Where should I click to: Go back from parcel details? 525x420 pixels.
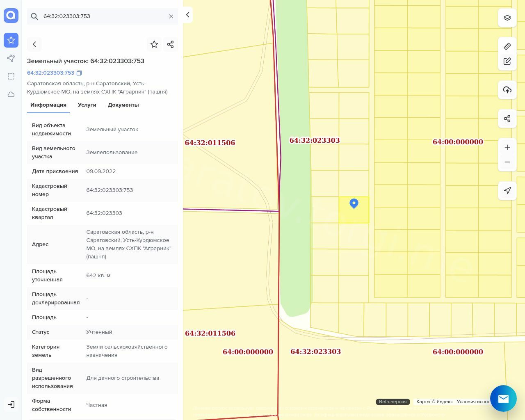[x=34, y=44]
